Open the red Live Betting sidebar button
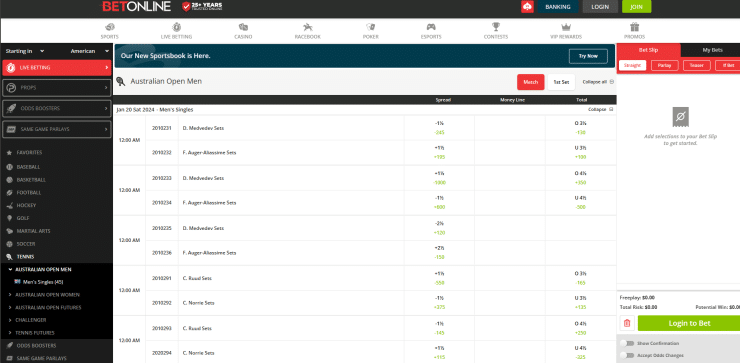 coord(57,68)
